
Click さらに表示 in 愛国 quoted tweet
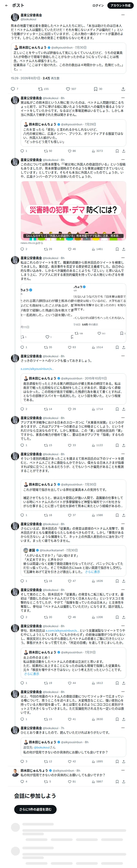[92, 572]
